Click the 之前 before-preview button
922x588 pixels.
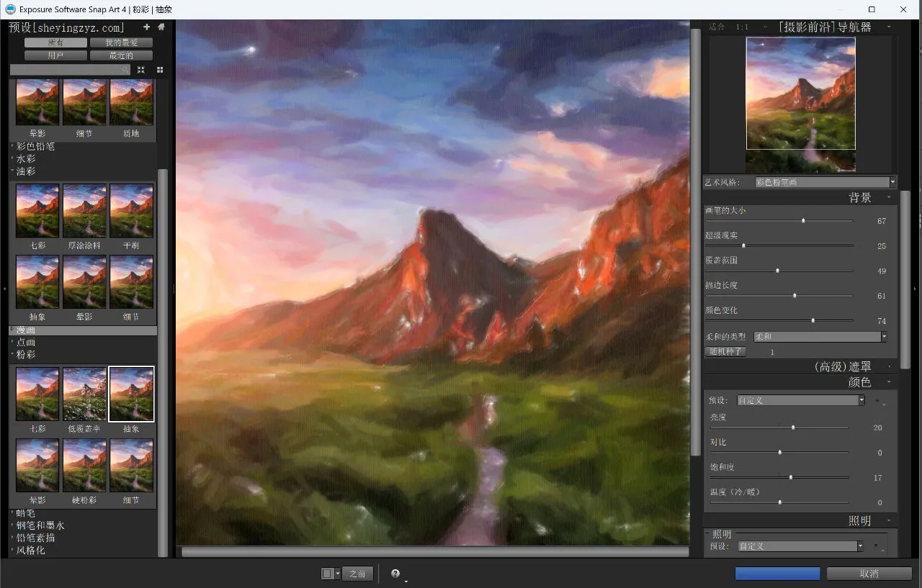tap(357, 574)
